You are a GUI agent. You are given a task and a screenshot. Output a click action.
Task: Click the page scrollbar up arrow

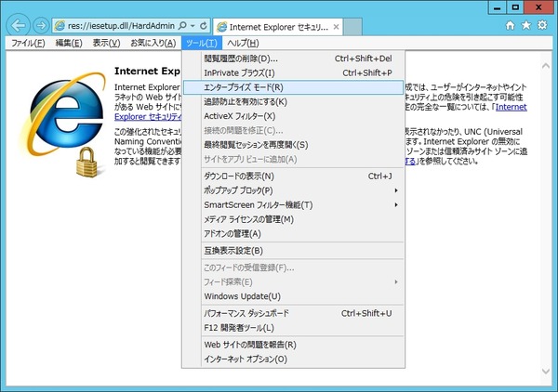tap(546, 66)
